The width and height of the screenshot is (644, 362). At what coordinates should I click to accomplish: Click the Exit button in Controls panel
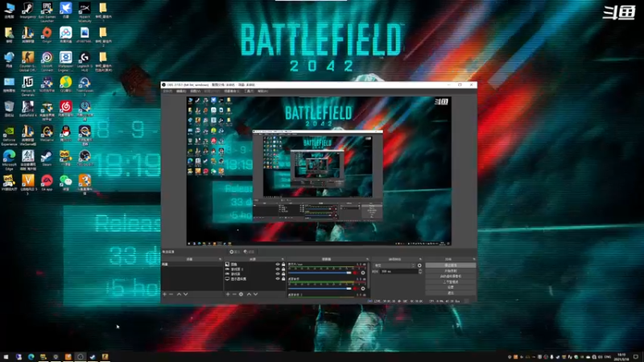click(x=451, y=293)
